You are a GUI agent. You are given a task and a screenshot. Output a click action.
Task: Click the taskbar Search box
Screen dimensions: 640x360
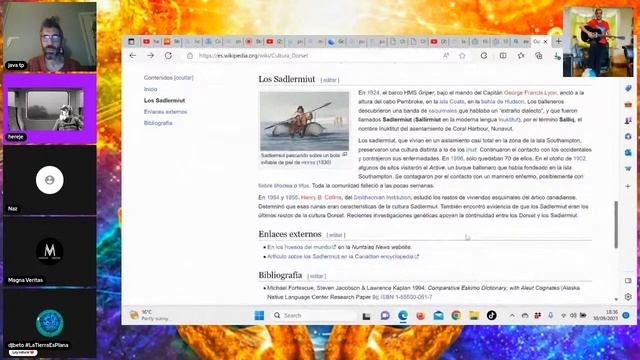[x=313, y=316]
